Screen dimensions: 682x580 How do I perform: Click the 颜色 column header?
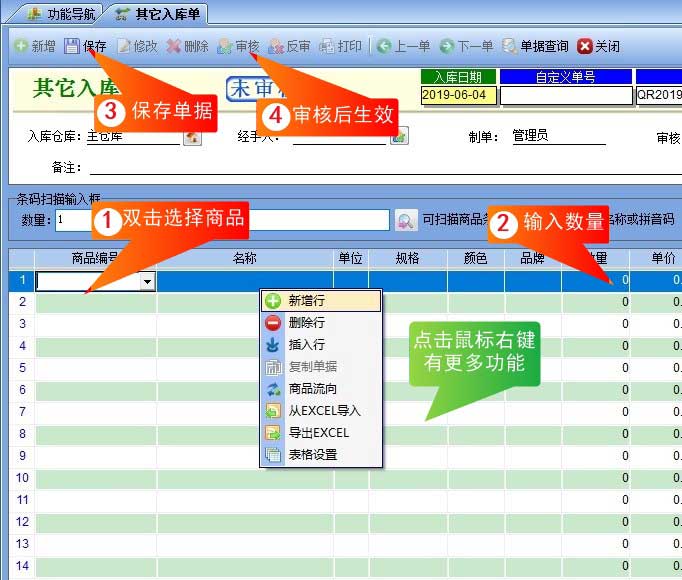(475, 258)
